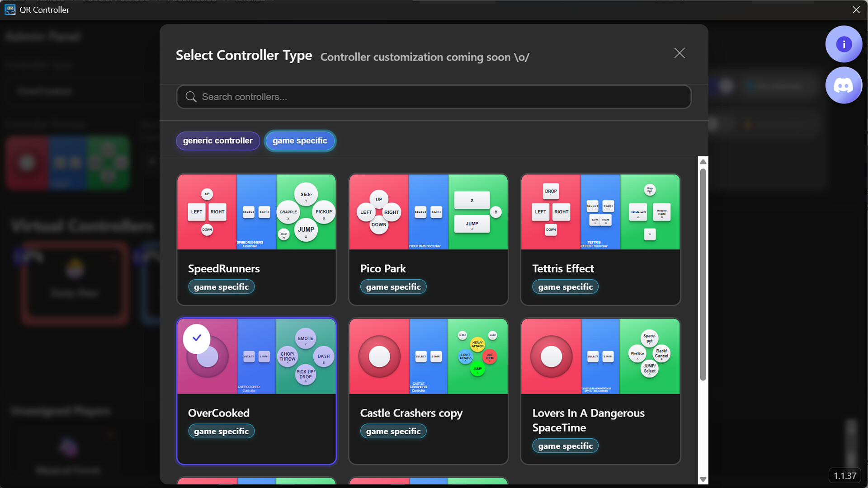This screenshot has height=488, width=868.
Task: Open the info button in top right
Action: pyautogui.click(x=843, y=44)
